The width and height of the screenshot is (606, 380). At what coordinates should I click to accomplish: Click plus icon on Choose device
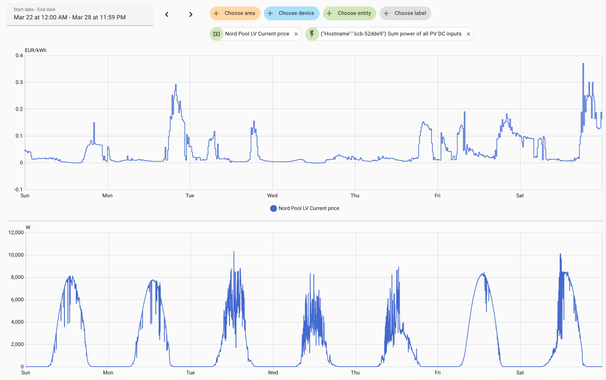(271, 13)
